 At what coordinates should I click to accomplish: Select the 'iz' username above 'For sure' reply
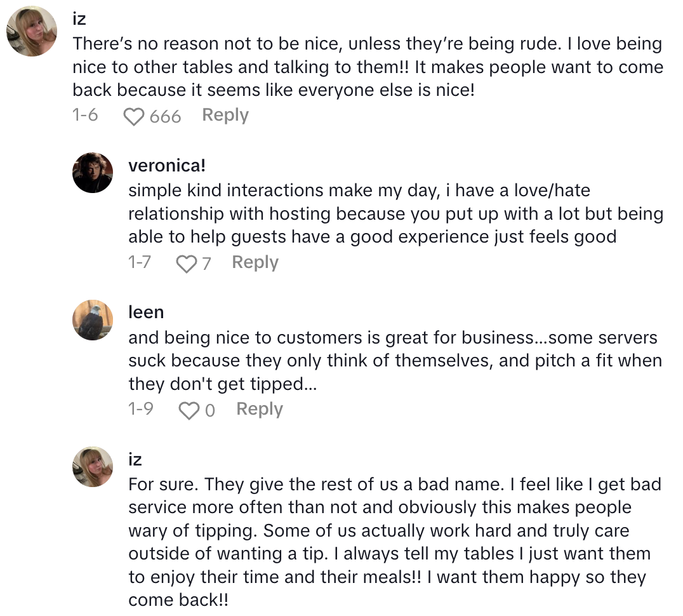pyautogui.click(x=135, y=459)
